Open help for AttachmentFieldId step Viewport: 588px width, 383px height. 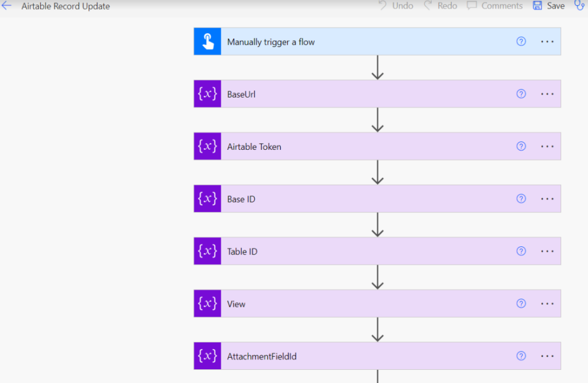click(521, 356)
